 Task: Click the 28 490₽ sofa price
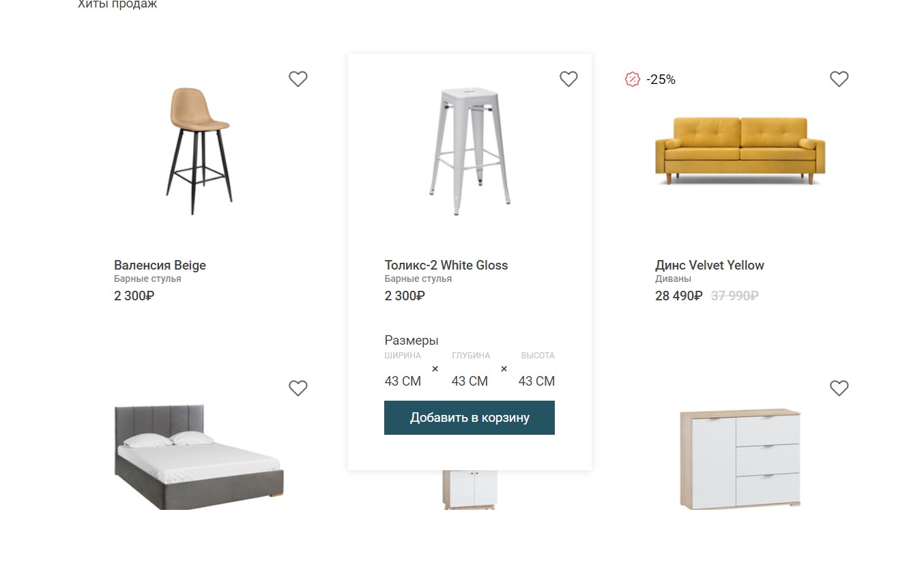coord(678,296)
